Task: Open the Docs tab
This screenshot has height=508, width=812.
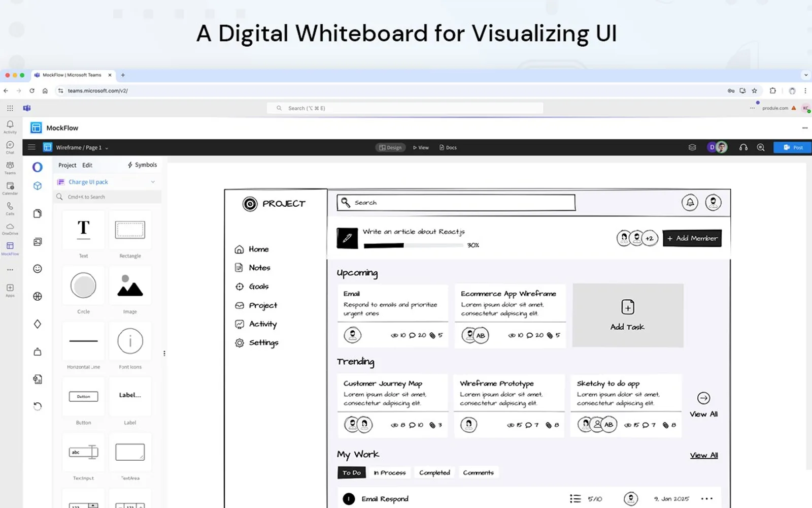Action: click(x=448, y=147)
